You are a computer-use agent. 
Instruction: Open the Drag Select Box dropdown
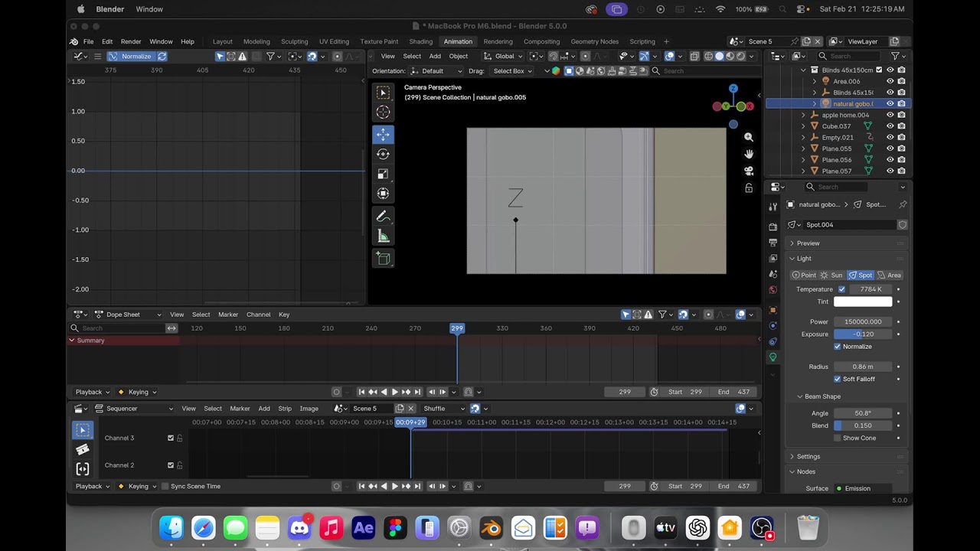pos(511,71)
